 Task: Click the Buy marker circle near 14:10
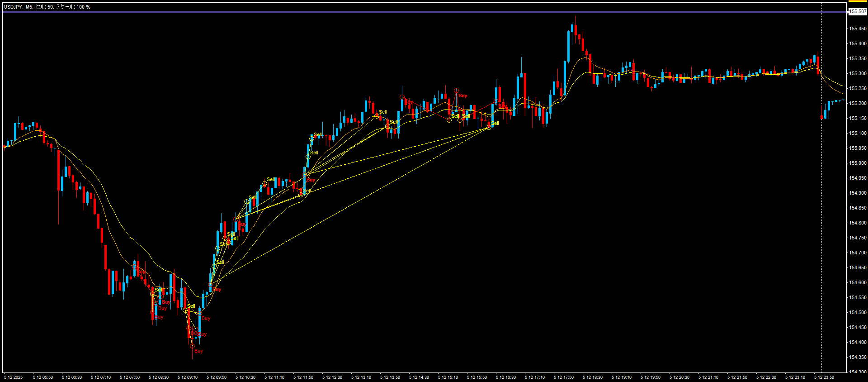point(402,97)
